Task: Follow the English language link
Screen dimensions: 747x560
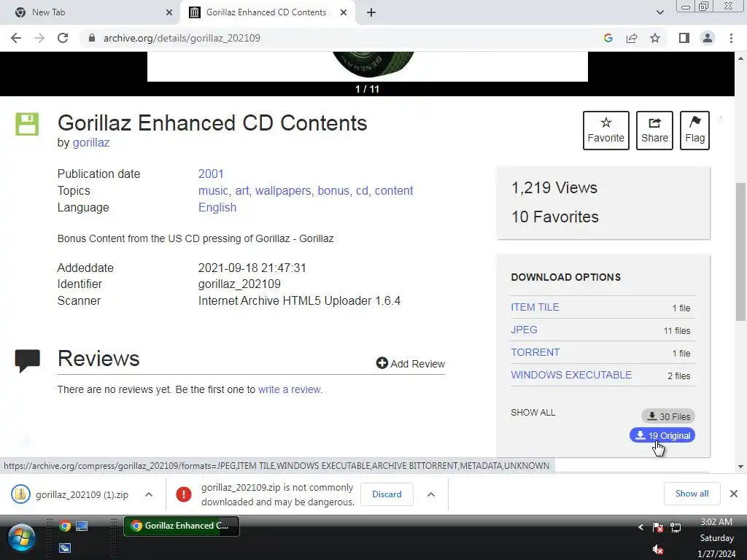Action: tap(217, 208)
